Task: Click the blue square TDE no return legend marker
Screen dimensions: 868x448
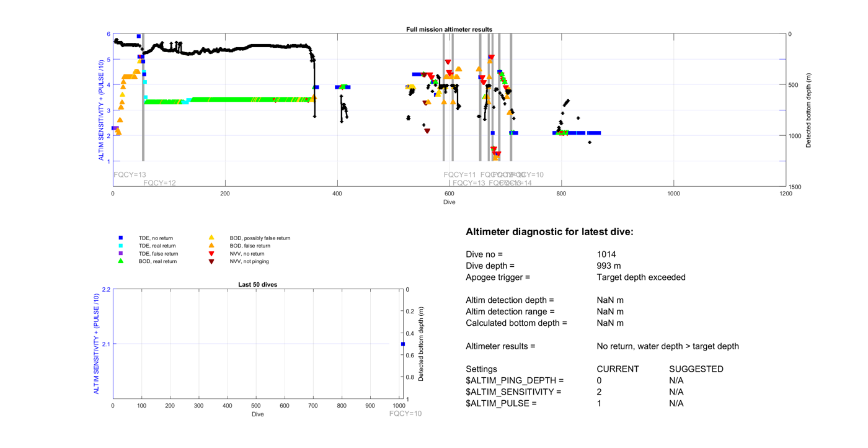Action: pyautogui.click(x=121, y=238)
